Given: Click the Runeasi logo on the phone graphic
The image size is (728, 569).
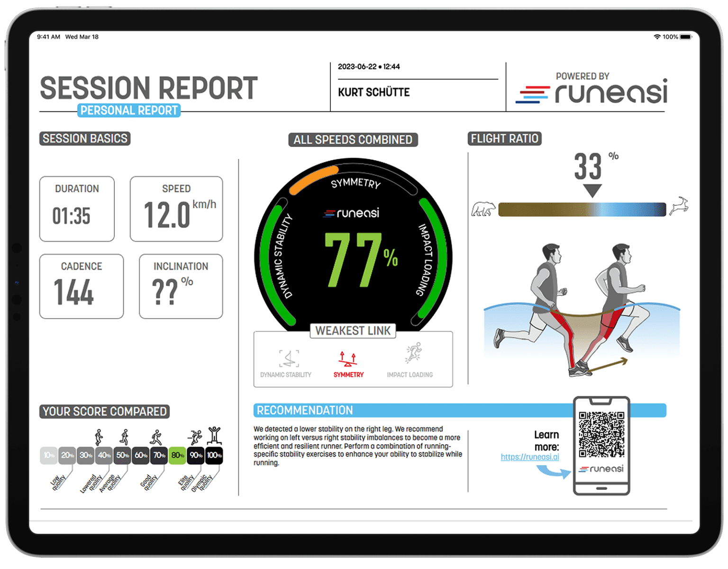Looking at the screenshot, I should tap(601, 469).
